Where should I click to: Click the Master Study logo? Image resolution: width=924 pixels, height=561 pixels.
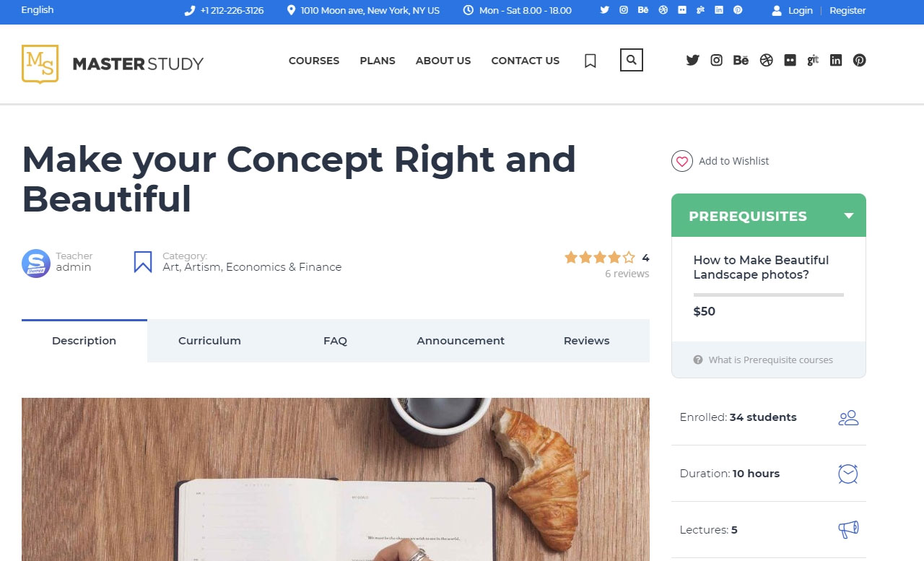tap(113, 64)
